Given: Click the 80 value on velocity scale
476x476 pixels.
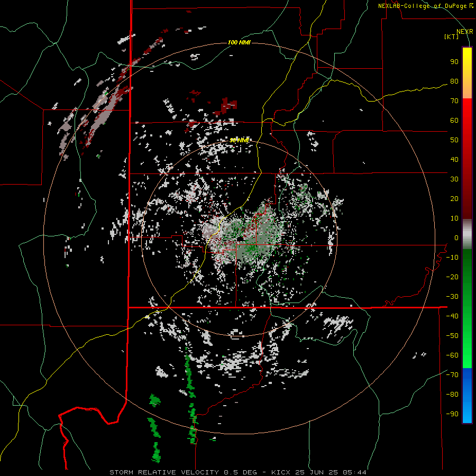Looking at the screenshot, I should (x=454, y=81).
